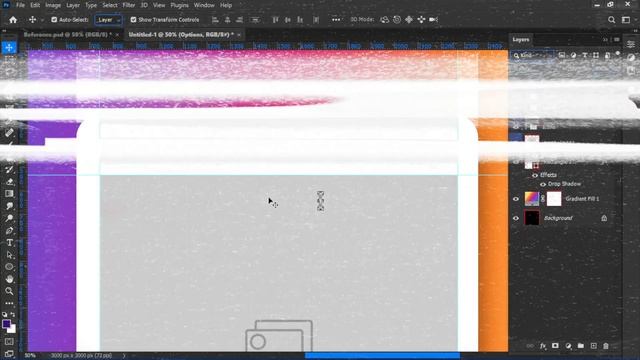640x360 pixels.
Task: Align horizontal centers in options bar
Action: 227,20
